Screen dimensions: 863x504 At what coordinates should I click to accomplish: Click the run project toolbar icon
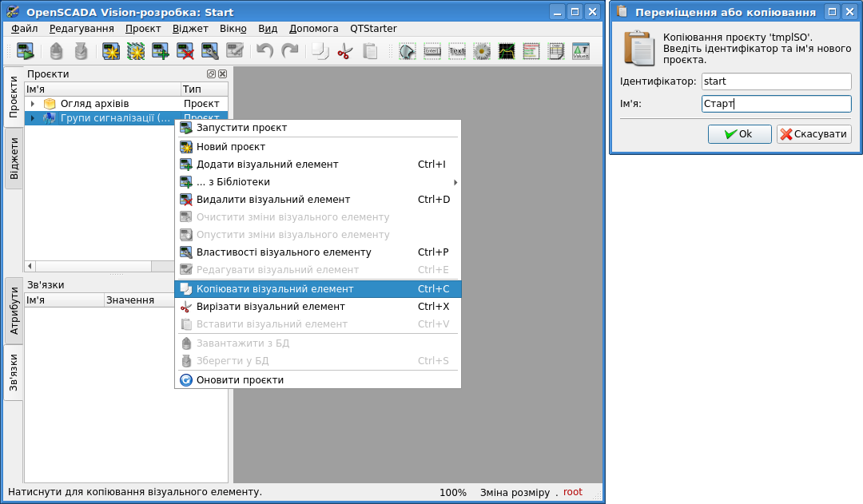click(x=25, y=52)
